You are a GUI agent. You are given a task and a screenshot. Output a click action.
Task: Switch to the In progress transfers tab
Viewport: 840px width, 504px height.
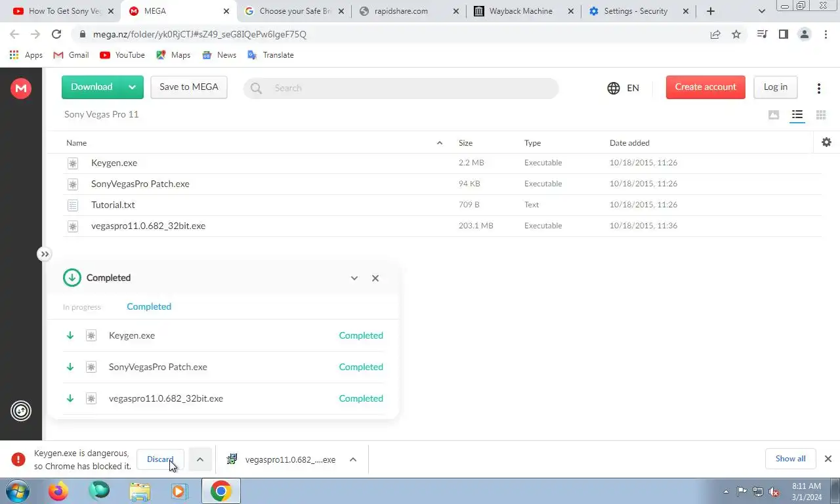(82, 307)
